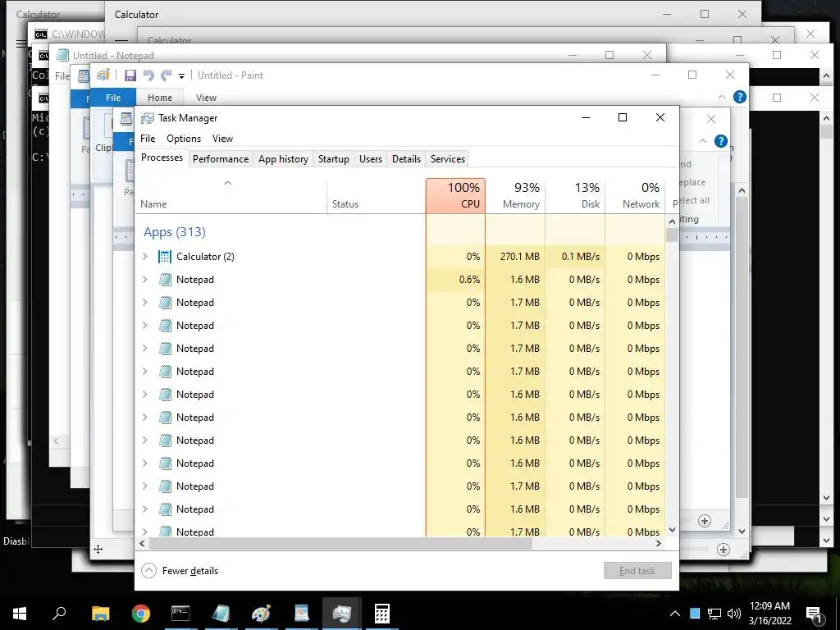Collapse WordPad's ribbon using its chevron
Viewport: 840px width, 630px height.
tap(703, 141)
